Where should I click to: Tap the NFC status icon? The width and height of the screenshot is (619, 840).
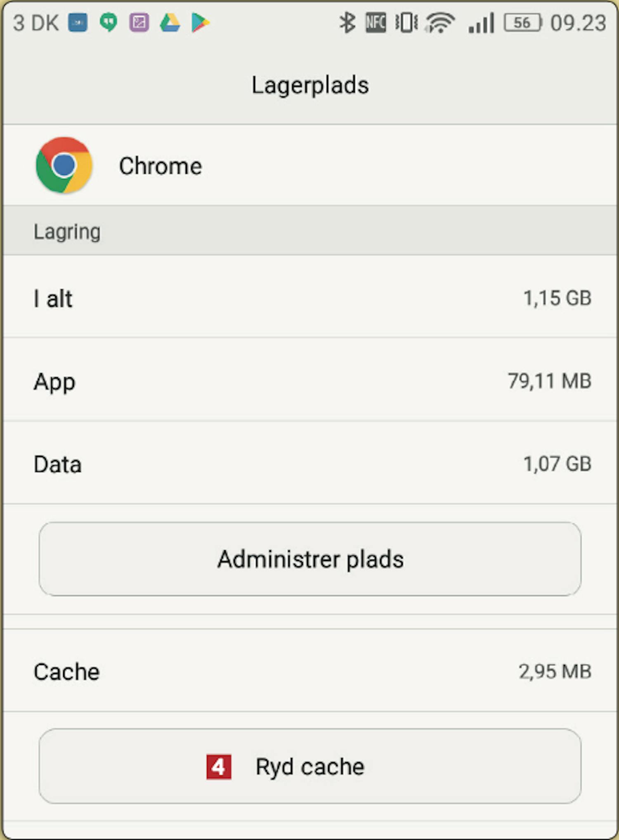(x=376, y=23)
